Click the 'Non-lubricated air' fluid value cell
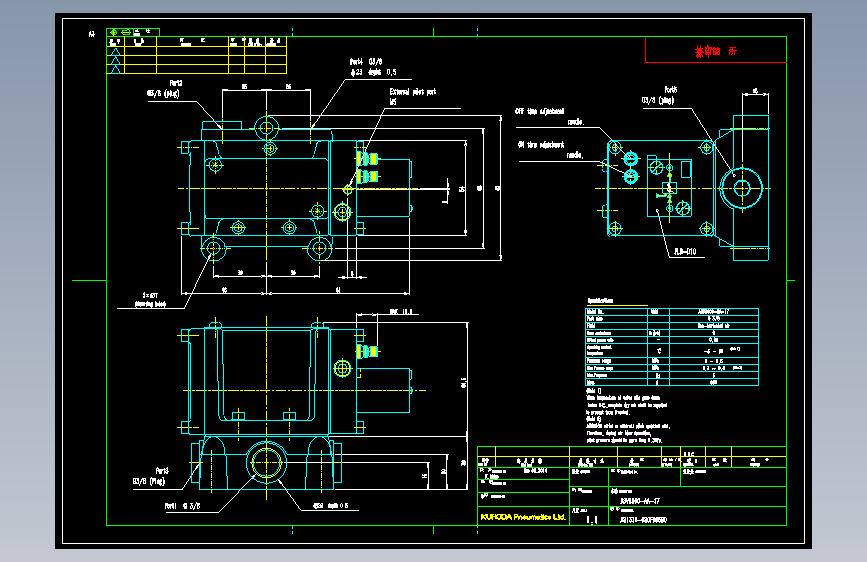This screenshot has width=867, height=562. [x=714, y=326]
